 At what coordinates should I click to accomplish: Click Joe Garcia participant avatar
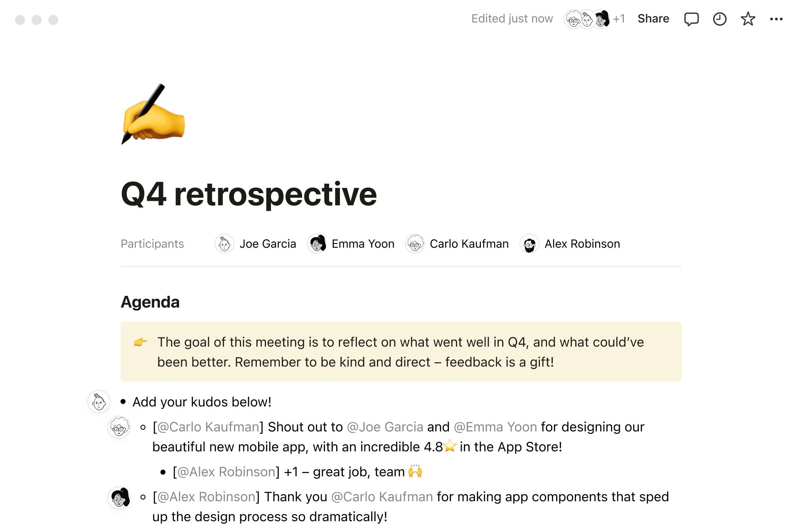pos(224,244)
